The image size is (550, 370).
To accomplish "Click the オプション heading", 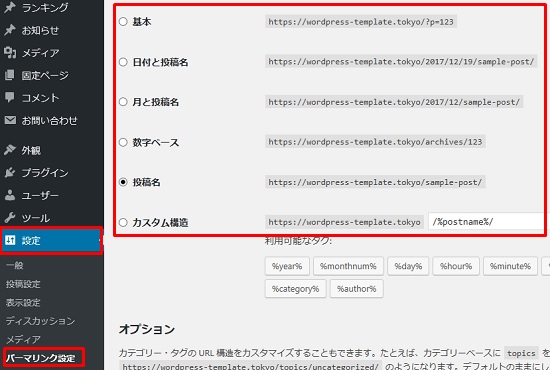I will [x=147, y=329].
